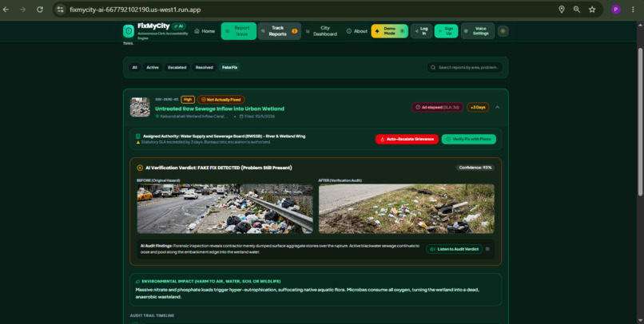Viewport: 644px width, 324px height.
Task: Click the location permission icon in address bar
Action: (562, 10)
